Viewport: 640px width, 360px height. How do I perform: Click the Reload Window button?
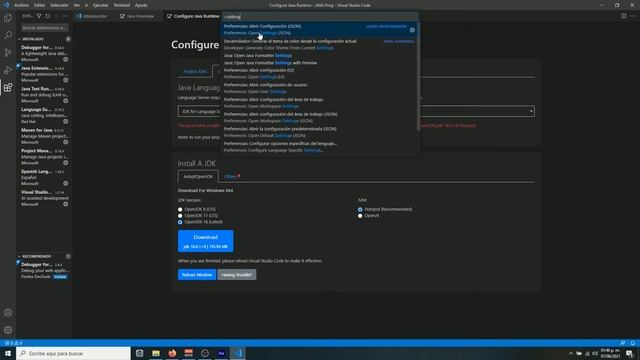[x=197, y=275]
